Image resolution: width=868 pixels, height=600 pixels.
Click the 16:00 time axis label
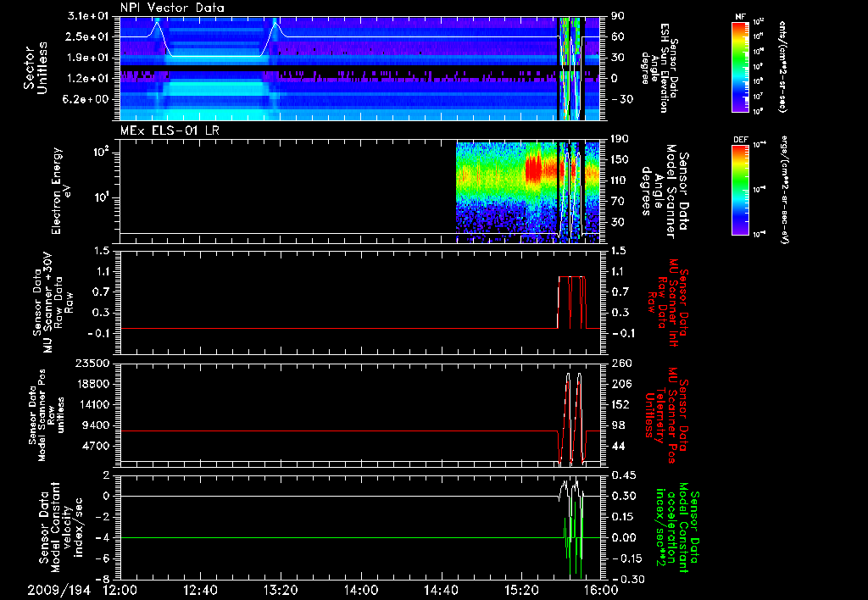click(602, 591)
